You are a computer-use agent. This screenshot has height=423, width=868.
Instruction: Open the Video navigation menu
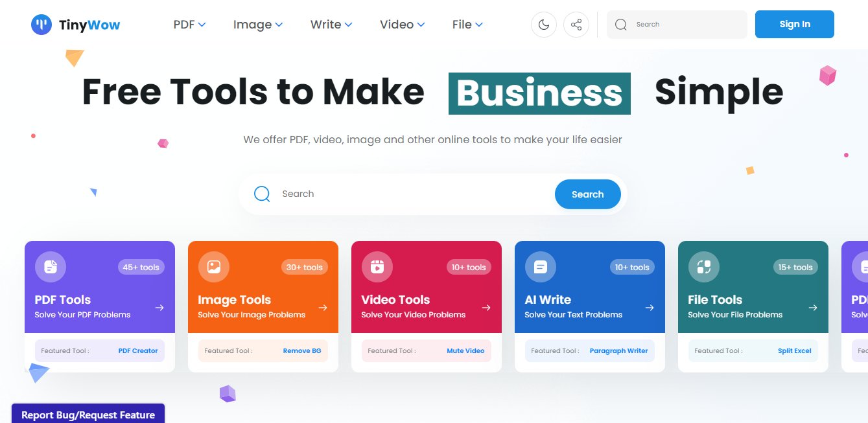[x=403, y=25]
